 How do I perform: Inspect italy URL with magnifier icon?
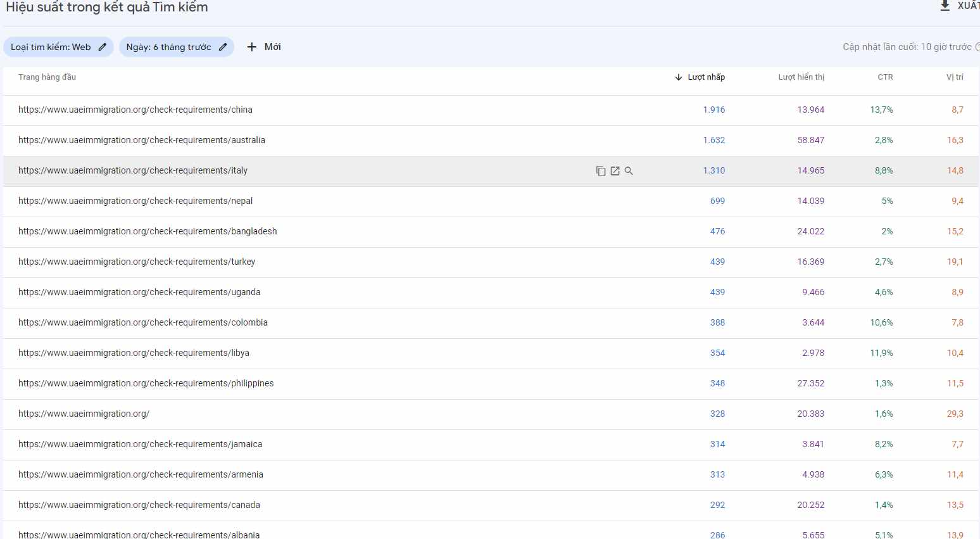pyautogui.click(x=629, y=171)
